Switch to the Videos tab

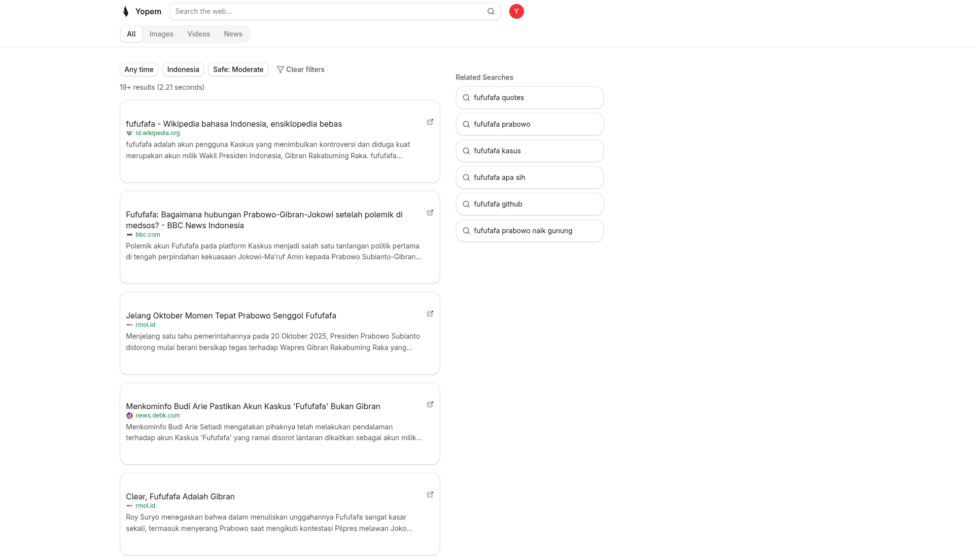[x=199, y=34]
